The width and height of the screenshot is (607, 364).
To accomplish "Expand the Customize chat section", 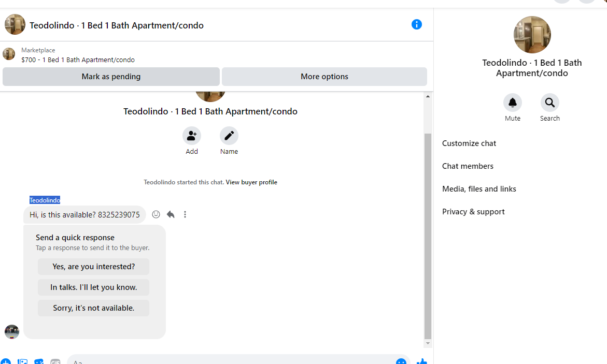I will [469, 143].
